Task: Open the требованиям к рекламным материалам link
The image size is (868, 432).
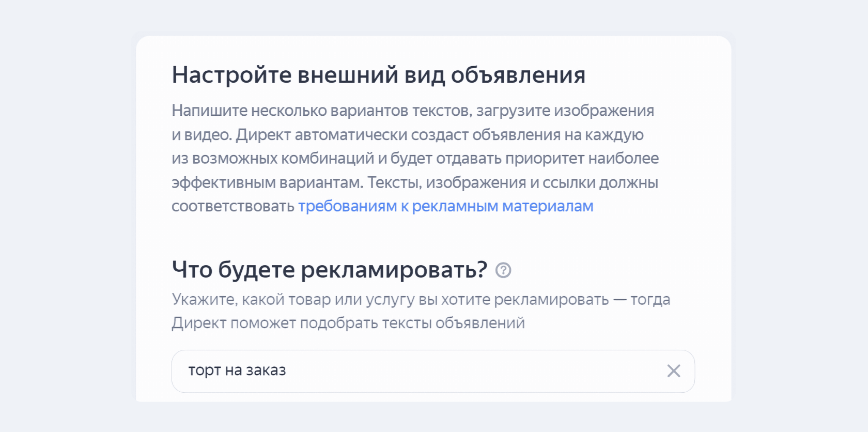Action: (x=445, y=206)
